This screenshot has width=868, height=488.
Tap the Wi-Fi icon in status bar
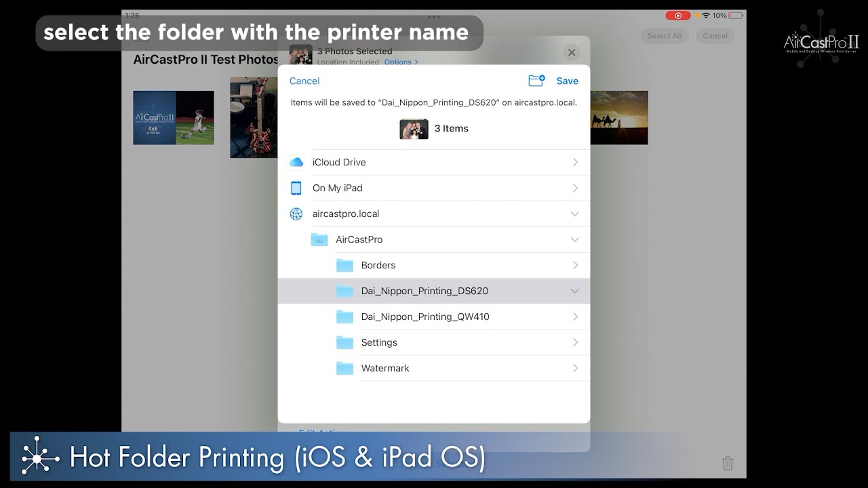706,16
